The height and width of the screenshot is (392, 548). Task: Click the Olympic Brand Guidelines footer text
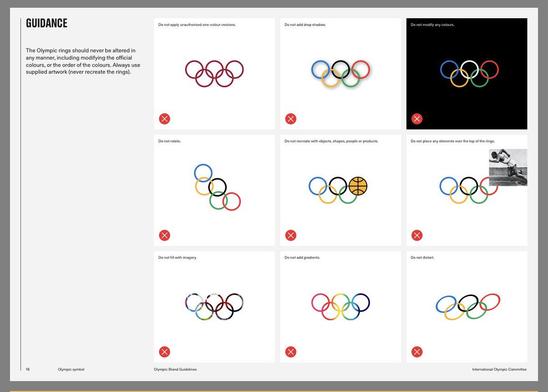175,370
